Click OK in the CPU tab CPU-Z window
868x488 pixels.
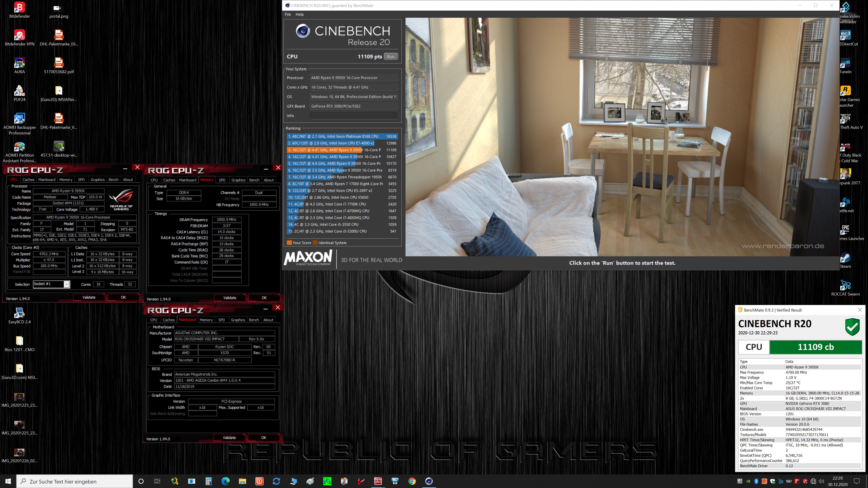point(123,297)
